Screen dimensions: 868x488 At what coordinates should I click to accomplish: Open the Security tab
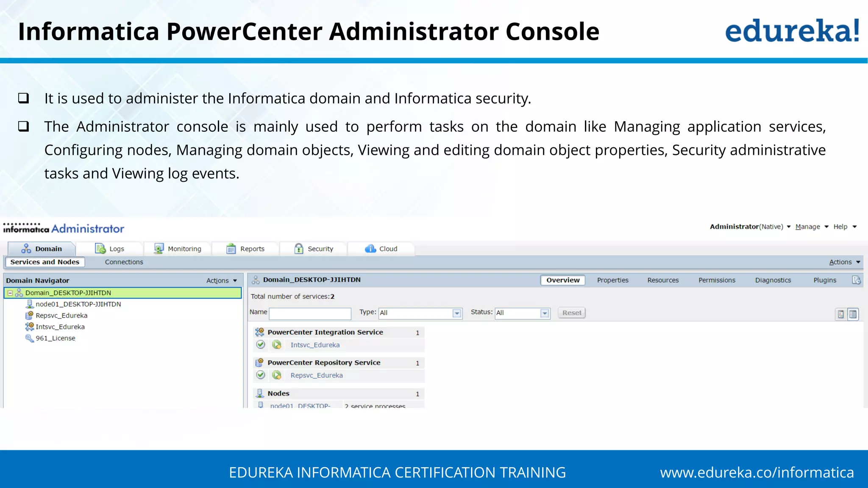tap(313, 249)
